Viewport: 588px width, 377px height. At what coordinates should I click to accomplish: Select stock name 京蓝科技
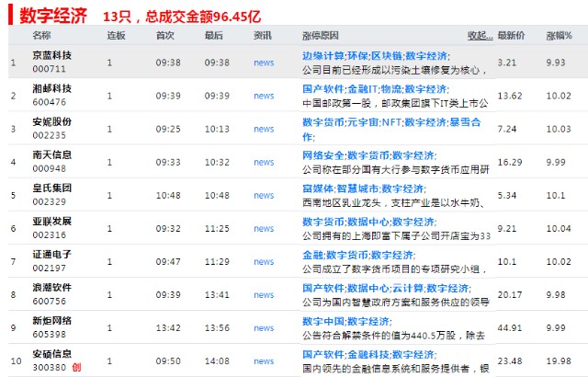click(x=52, y=55)
